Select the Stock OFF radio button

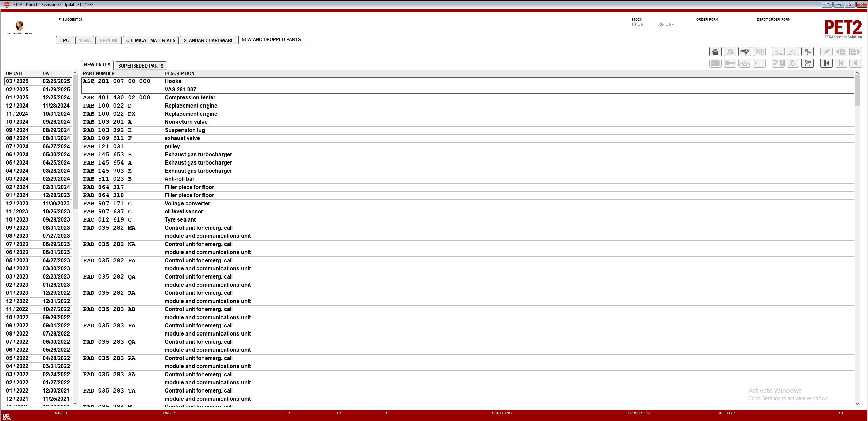point(661,24)
